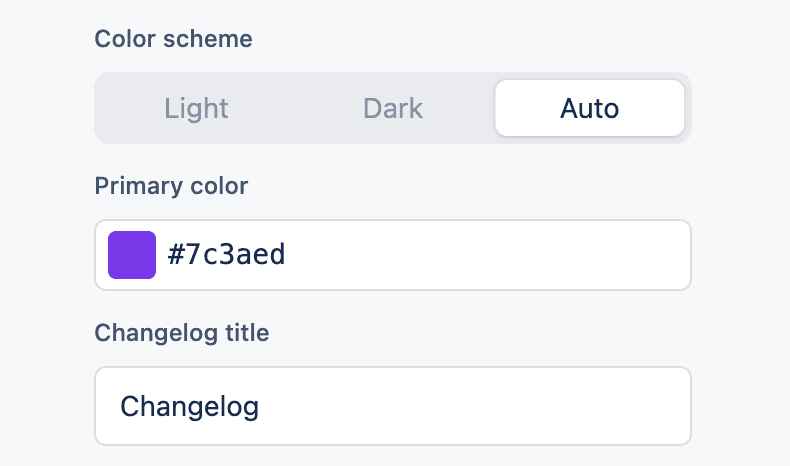Screen dimensions: 790x466
Task: Select the Light color scheme
Action: coord(197,108)
